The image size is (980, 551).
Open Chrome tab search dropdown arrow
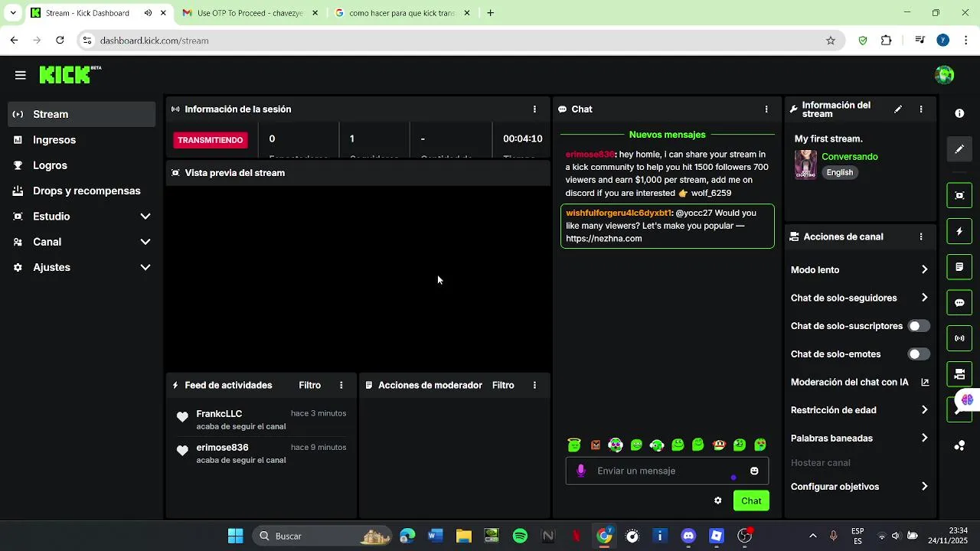13,13
